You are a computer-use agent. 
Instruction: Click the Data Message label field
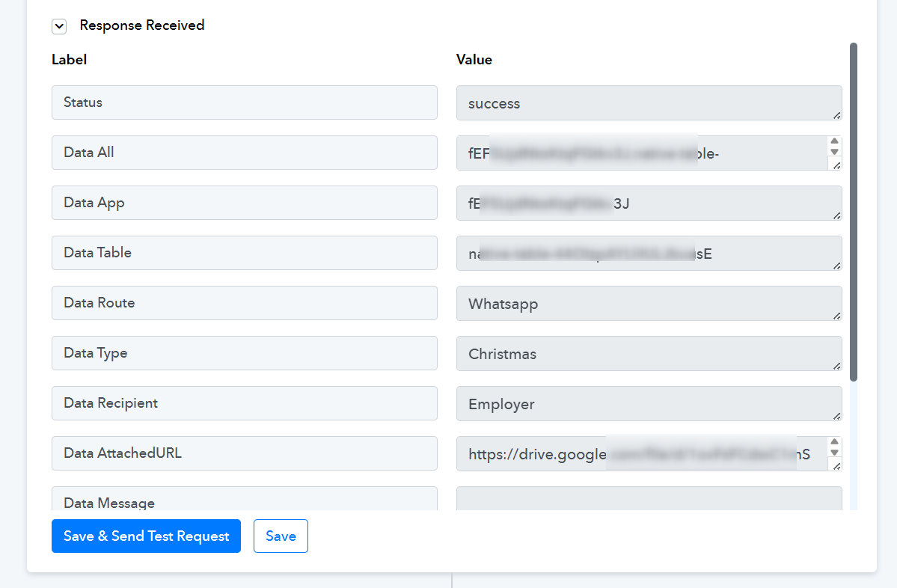(x=244, y=500)
